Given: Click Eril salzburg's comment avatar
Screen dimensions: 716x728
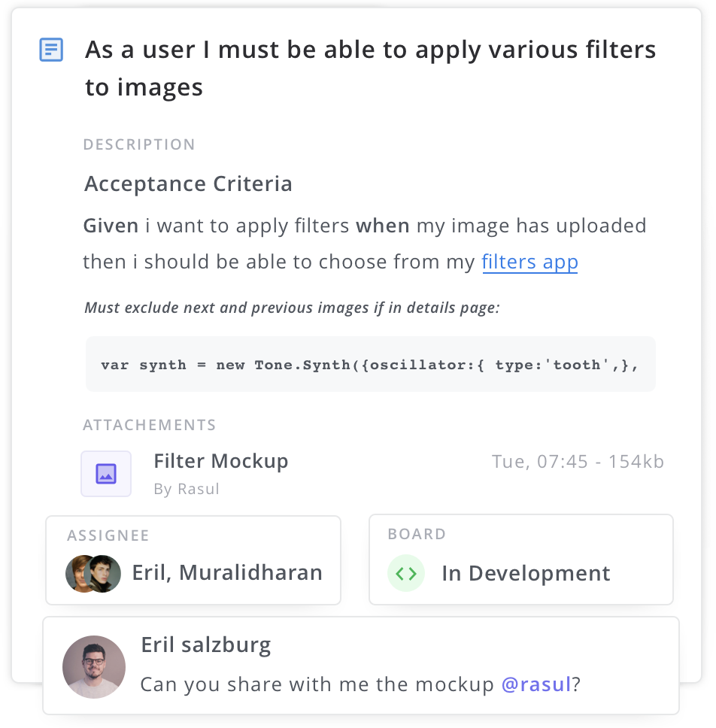Looking at the screenshot, I should pos(94,667).
